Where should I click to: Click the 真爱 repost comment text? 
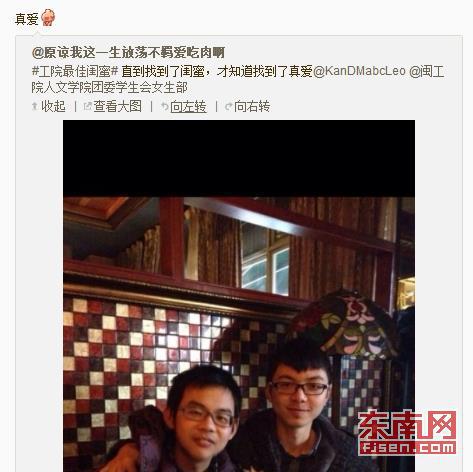[x=27, y=19]
